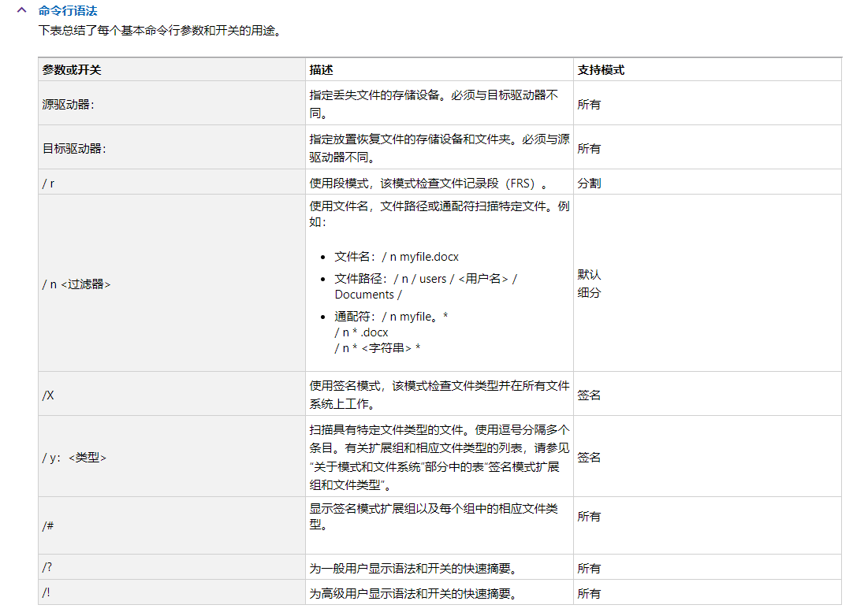853x616 pixels.
Task: Select the 签名 mode cell beside /X
Action: pos(588,393)
